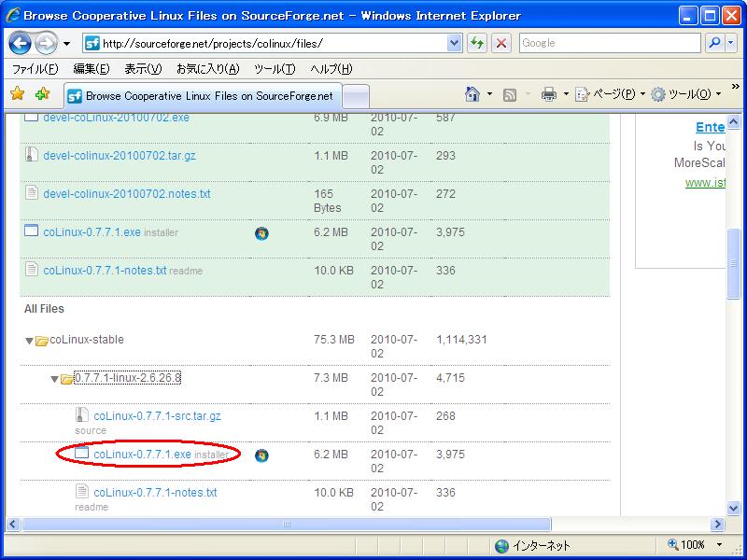Open the 編集(E) menu
Viewport: 747px width, 560px height.
click(x=91, y=69)
